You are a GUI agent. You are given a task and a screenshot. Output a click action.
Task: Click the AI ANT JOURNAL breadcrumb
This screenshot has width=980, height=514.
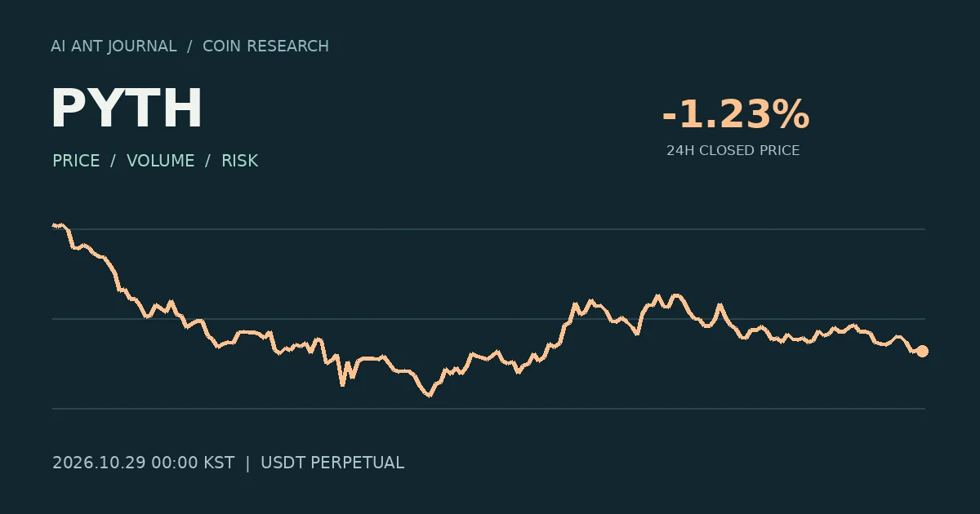(114, 47)
